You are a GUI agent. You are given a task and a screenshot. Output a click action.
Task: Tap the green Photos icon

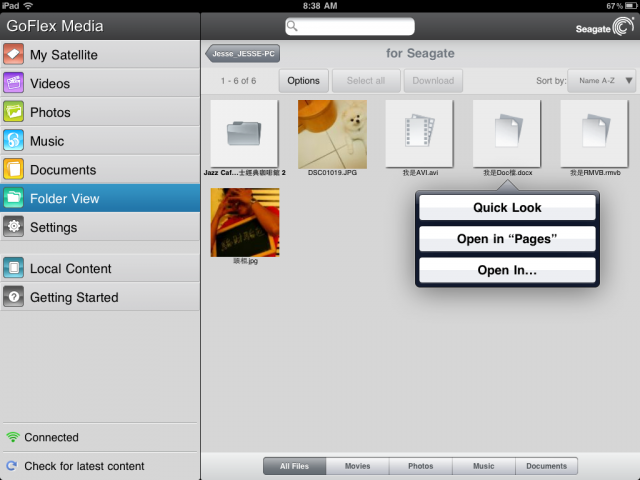coord(13,112)
